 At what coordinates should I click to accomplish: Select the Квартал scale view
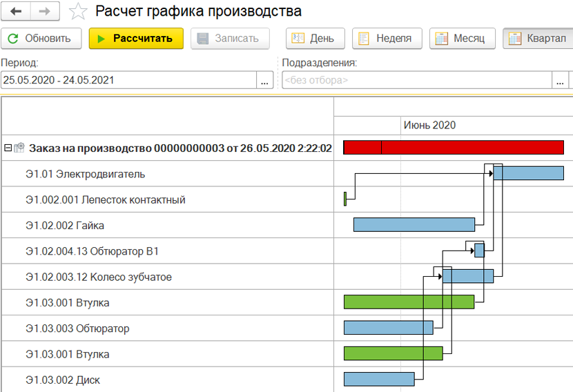tap(537, 39)
